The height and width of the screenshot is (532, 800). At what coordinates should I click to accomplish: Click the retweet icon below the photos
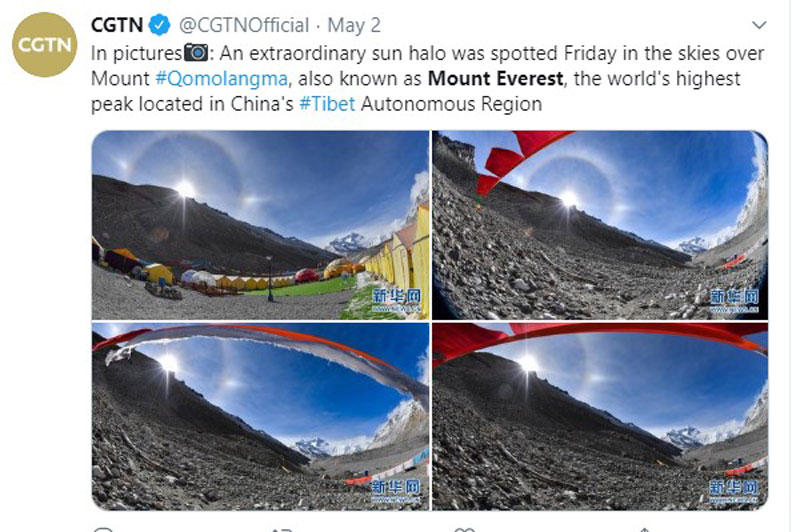coord(282,529)
